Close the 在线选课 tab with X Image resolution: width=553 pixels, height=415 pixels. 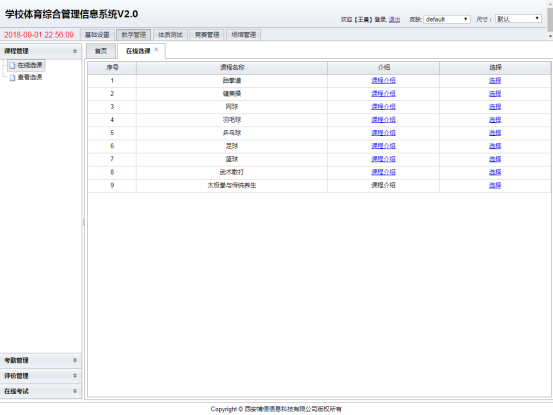[x=156, y=50]
